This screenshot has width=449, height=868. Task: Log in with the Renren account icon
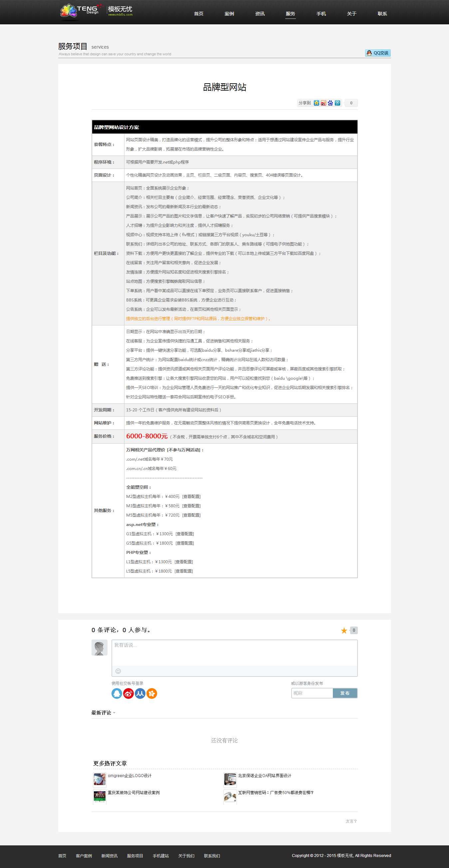point(140,693)
